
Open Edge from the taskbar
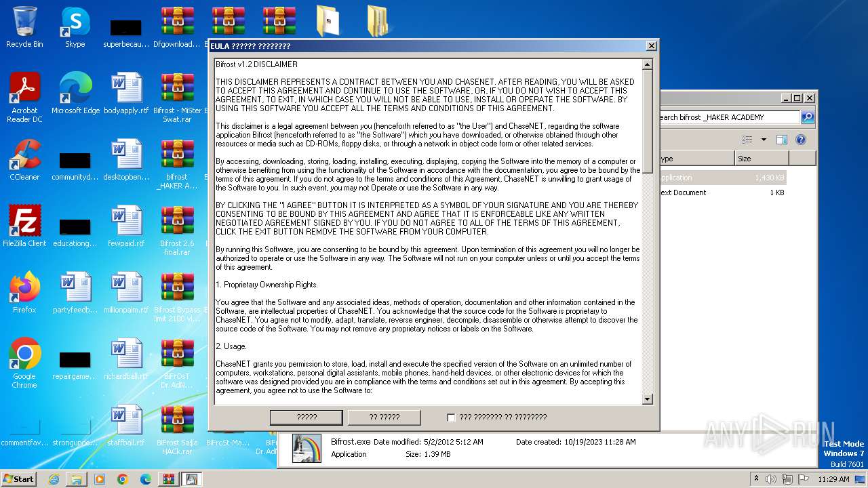tap(146, 479)
